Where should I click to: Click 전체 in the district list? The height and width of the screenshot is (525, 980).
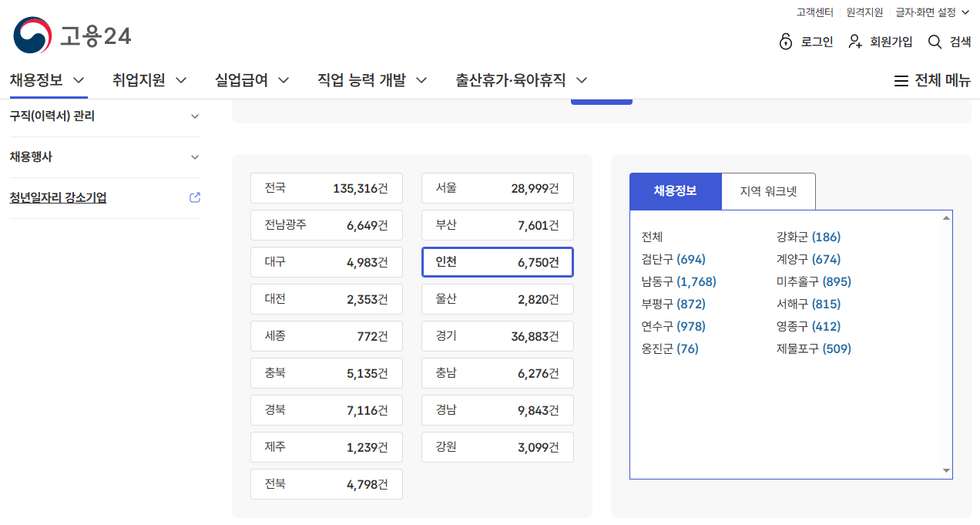pos(652,237)
